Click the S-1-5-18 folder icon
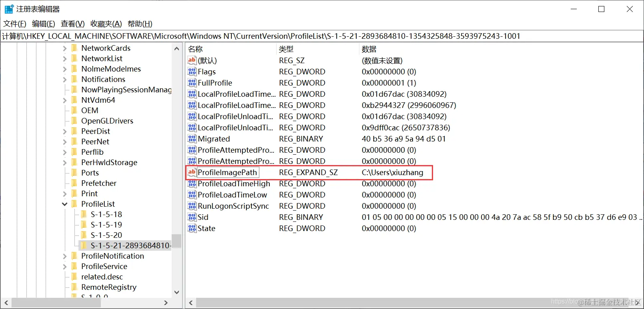 84,214
